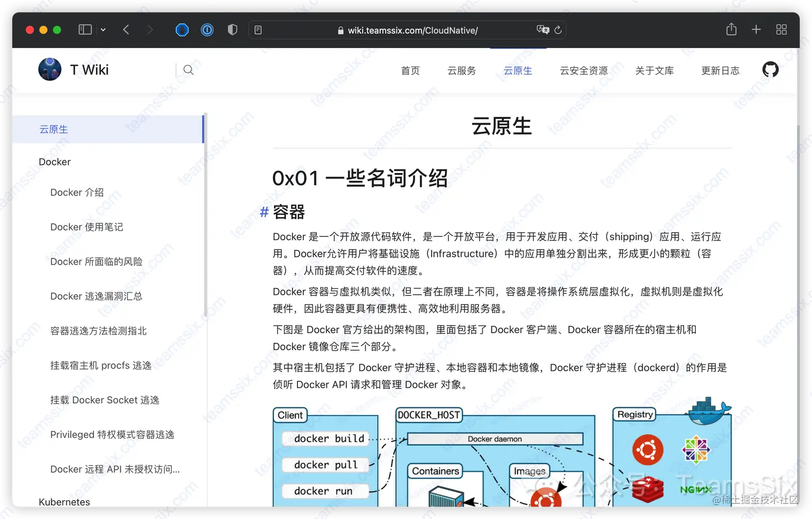Open 挂载 Docker Socket 逃逸 link

(105, 400)
